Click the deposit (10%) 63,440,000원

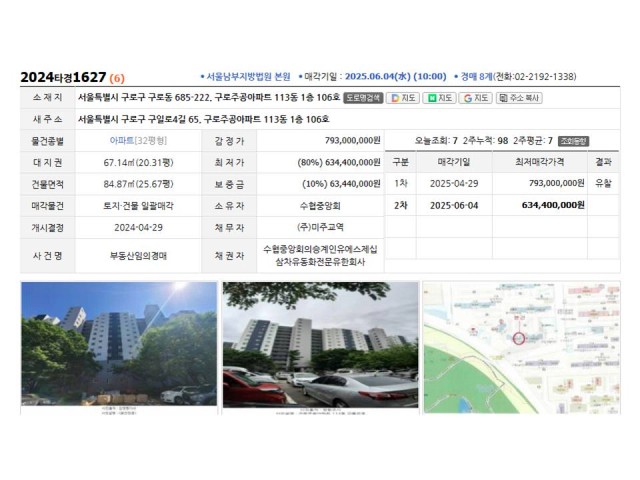pyautogui.click(x=341, y=184)
